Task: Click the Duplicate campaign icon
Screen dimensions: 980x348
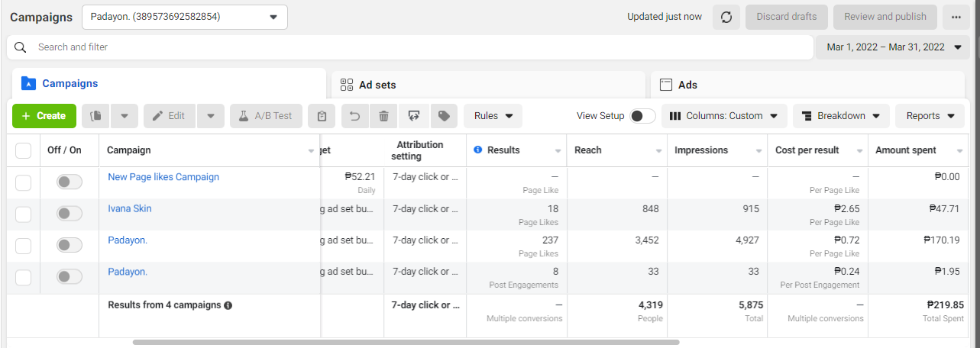Action: point(96,116)
